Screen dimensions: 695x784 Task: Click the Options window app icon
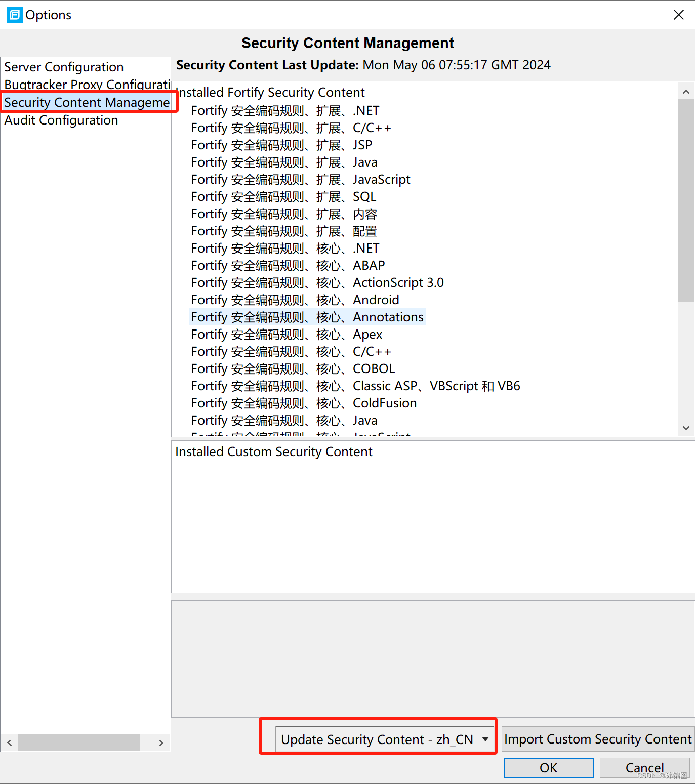pyautogui.click(x=14, y=15)
